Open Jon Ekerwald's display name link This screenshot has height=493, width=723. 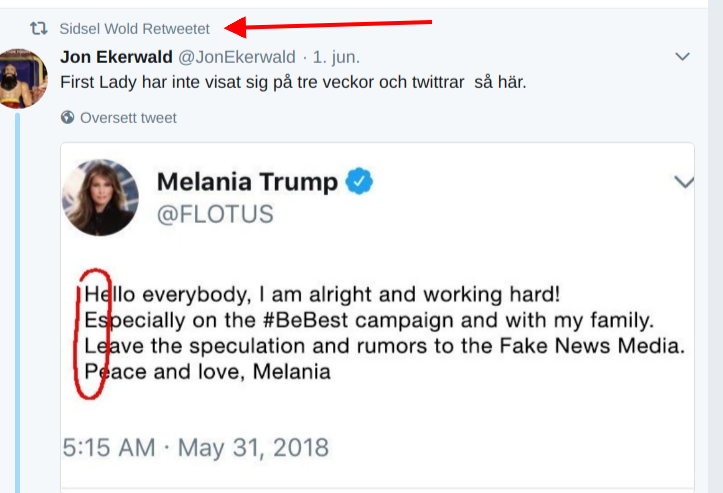coord(117,57)
